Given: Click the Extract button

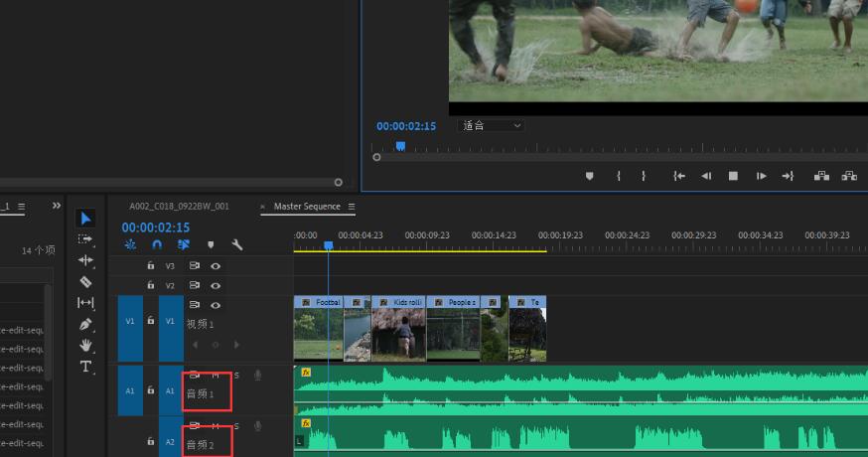Looking at the screenshot, I should pos(849,176).
